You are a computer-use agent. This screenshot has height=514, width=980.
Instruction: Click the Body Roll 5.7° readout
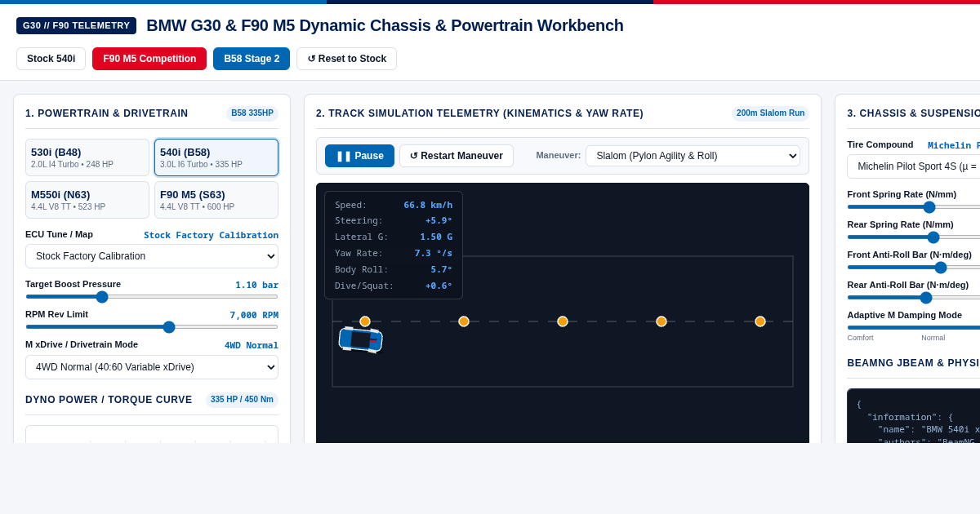click(x=394, y=270)
